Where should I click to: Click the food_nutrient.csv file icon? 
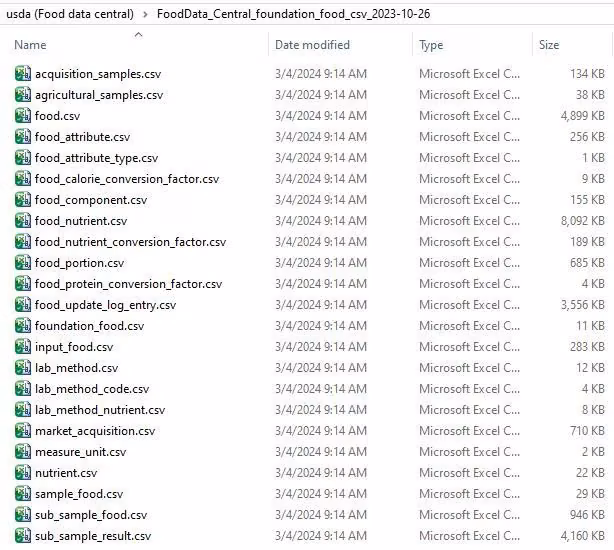coord(23,221)
